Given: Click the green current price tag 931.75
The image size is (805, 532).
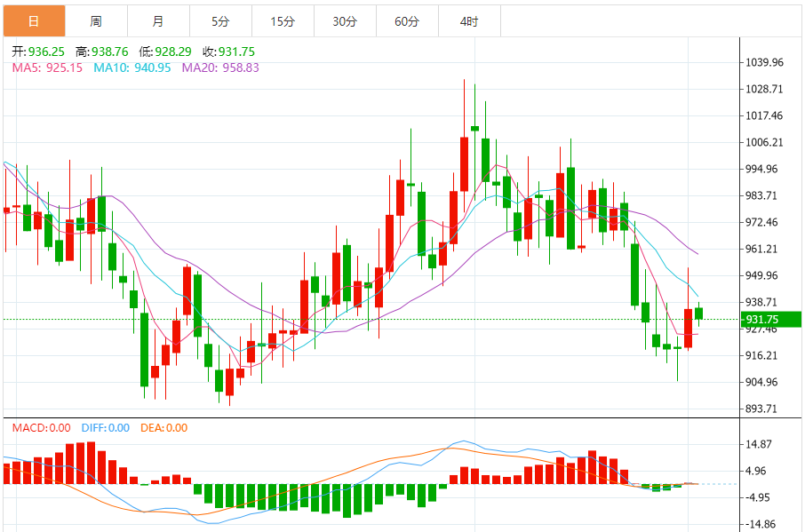Looking at the screenshot, I should [x=771, y=319].
